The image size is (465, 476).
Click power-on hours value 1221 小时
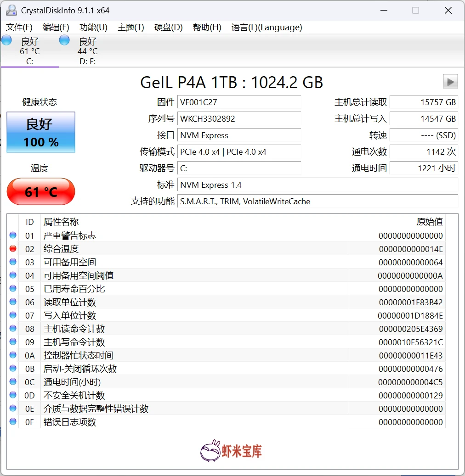click(424, 168)
